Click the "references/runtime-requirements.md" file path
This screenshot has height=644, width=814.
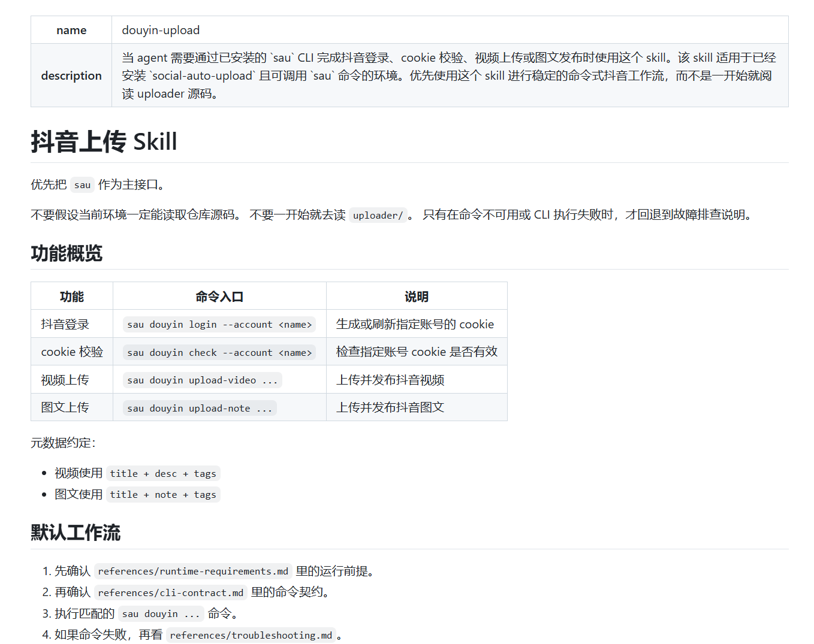pyautogui.click(x=193, y=572)
